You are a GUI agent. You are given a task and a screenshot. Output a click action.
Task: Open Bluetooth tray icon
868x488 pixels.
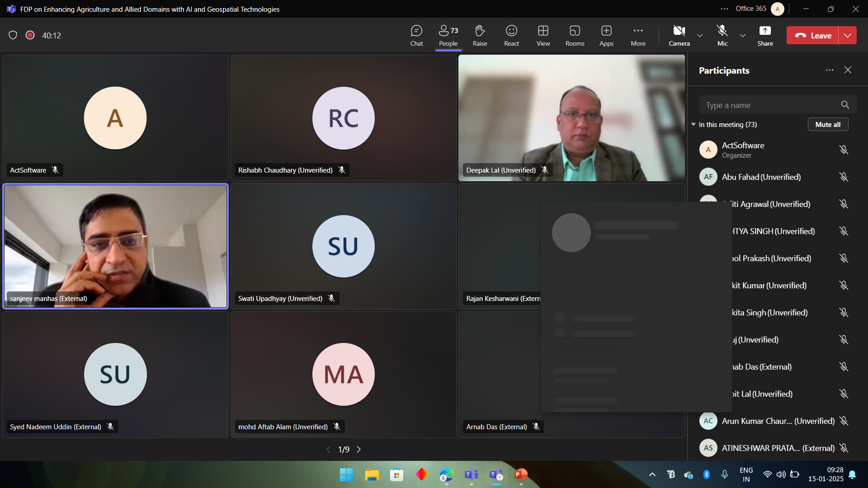point(706,474)
